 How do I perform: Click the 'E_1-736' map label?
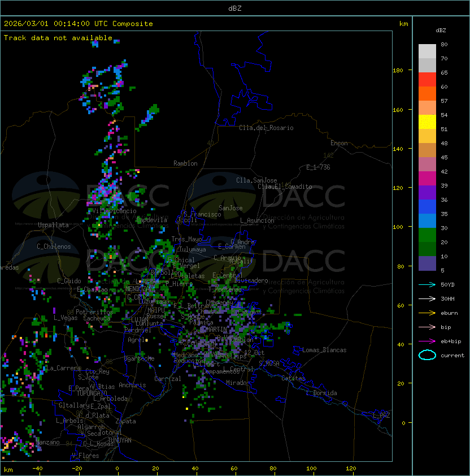(x=318, y=167)
